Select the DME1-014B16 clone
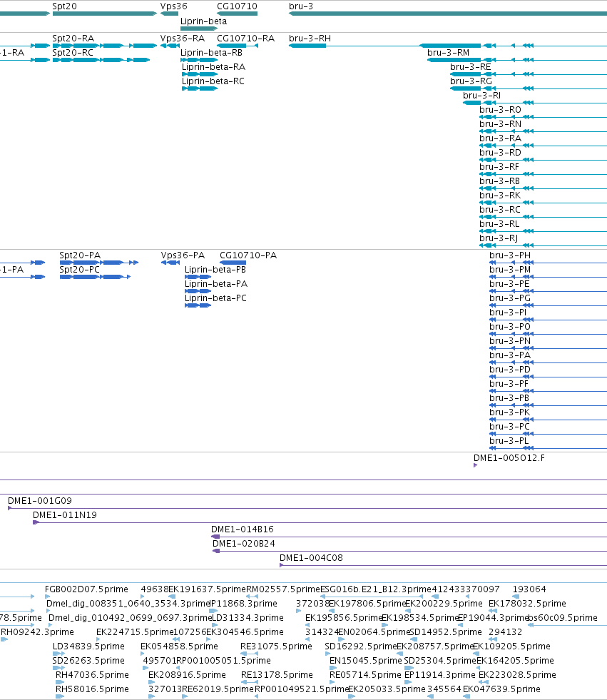 pyautogui.click(x=409, y=537)
